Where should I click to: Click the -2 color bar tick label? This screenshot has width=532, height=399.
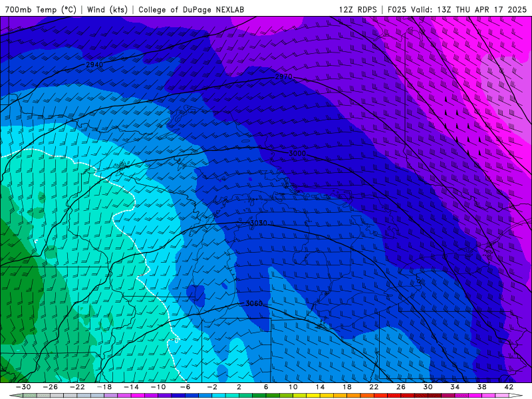coord(212,387)
